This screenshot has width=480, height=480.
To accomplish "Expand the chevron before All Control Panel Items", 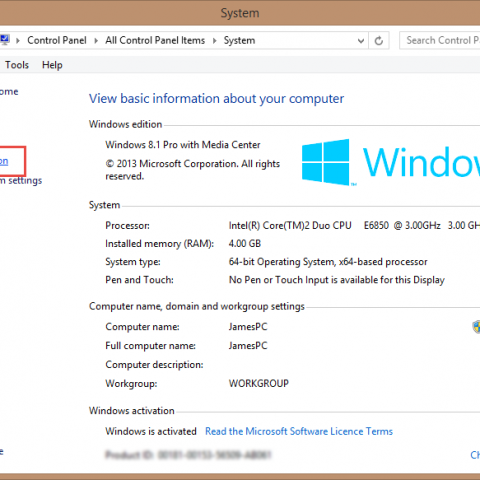I will point(96,41).
